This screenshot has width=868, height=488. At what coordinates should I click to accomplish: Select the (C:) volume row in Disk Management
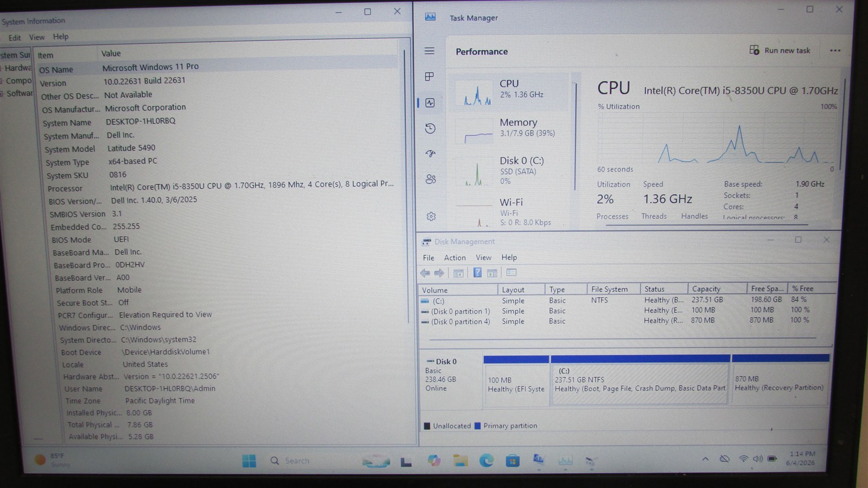(x=627, y=300)
